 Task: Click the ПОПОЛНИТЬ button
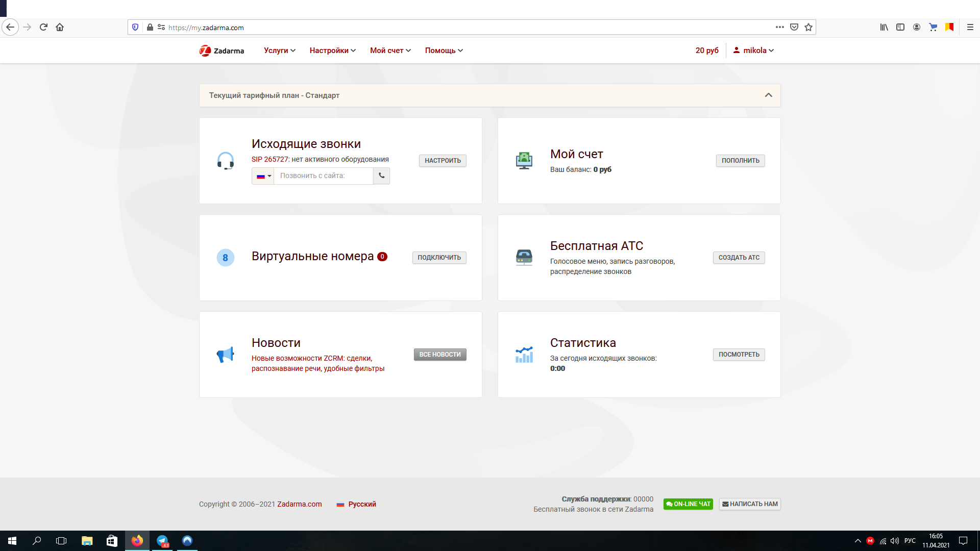(x=740, y=161)
